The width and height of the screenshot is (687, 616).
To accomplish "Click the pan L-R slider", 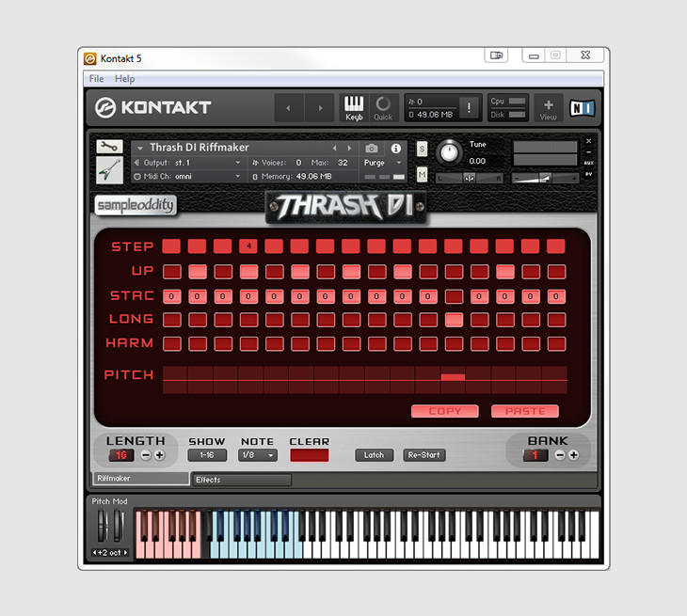I will click(470, 178).
